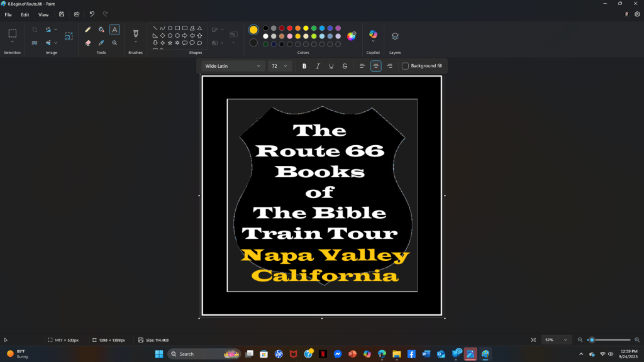Click the Save icon in title bar

62,14
